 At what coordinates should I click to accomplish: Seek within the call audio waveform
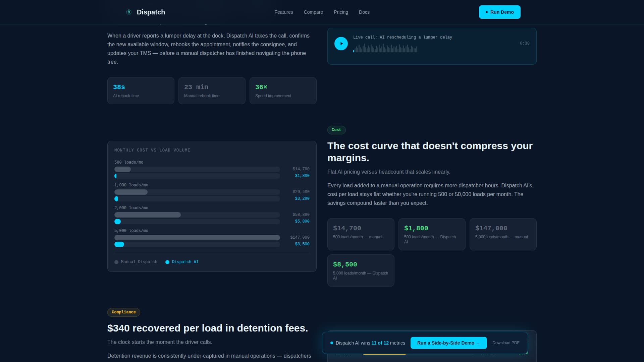coord(385,48)
